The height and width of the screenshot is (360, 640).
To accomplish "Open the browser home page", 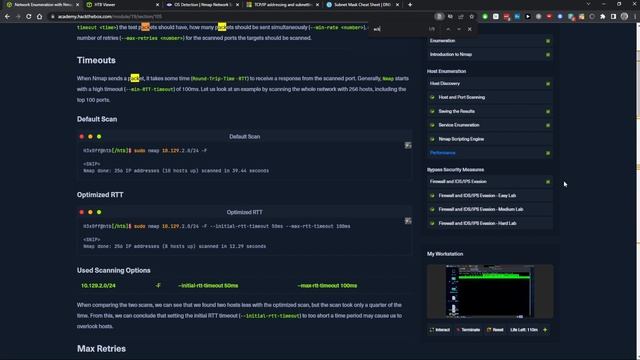I will coord(39,17).
